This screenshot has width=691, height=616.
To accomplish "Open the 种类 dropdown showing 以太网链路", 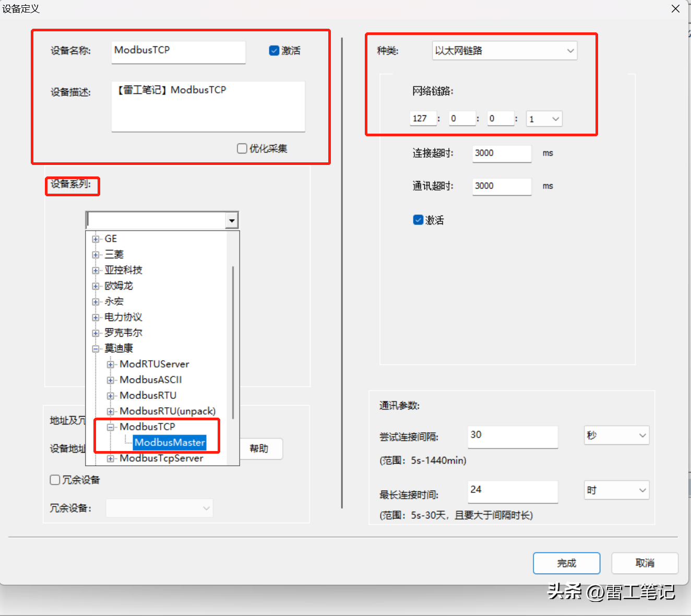I will point(504,51).
